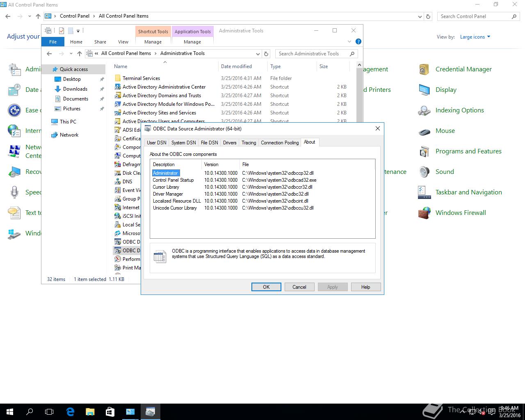The width and height of the screenshot is (525, 420).
Task: Open Microsoft Edge from the taskbar
Action: click(70, 412)
